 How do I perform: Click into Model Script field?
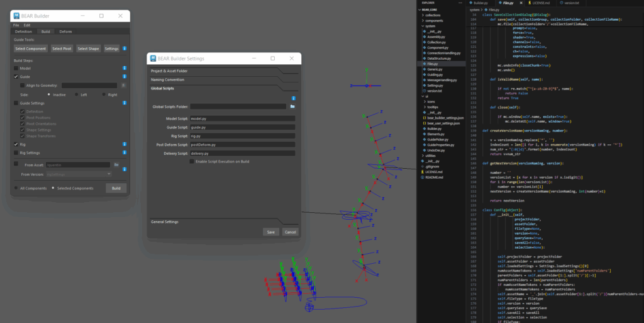click(242, 118)
